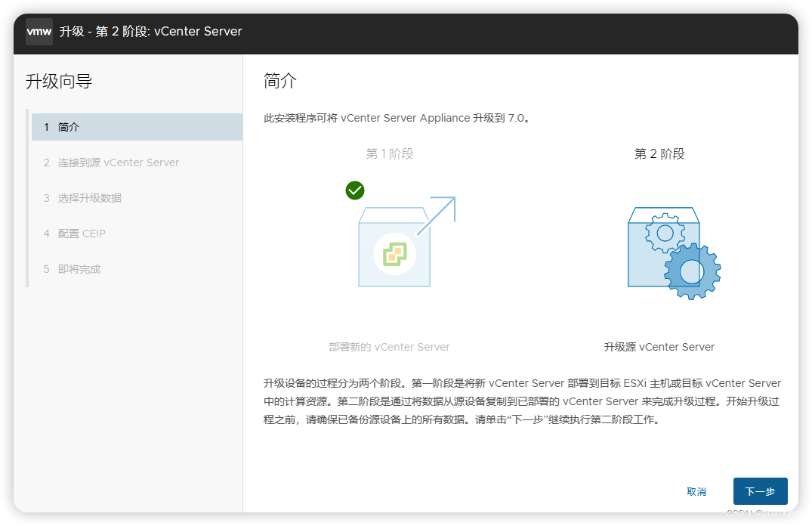Viewport: 812px width, 526px height.
Task: Click the 下一步 button
Action: 760,491
